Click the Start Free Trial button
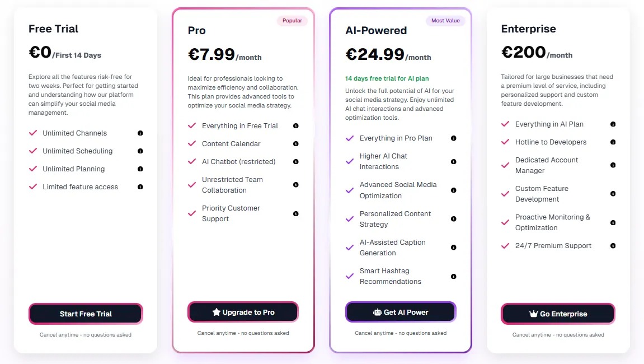Viewport: 644px width, 364px height. tap(86, 314)
